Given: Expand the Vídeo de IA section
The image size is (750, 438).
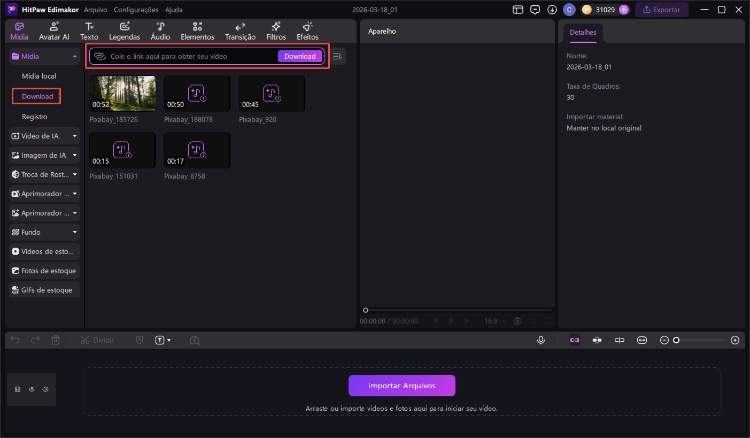Looking at the screenshot, I should (x=43, y=135).
